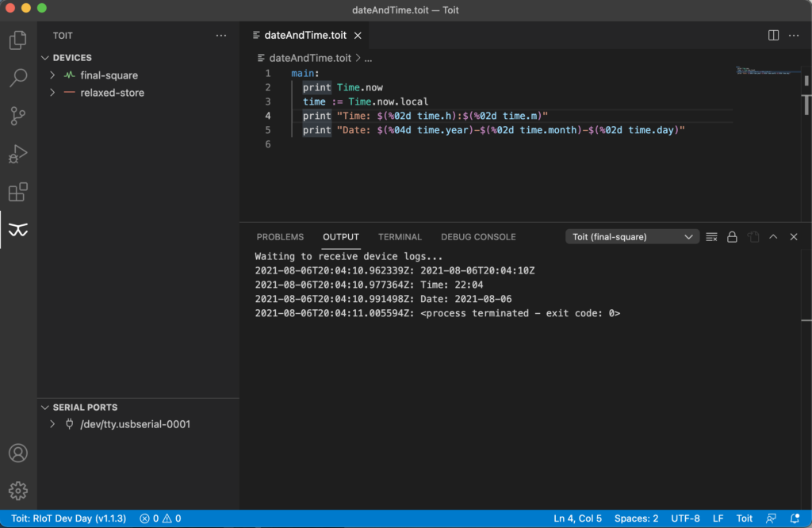812x528 pixels.
Task: Open the Run and Debug view
Action: click(18, 154)
